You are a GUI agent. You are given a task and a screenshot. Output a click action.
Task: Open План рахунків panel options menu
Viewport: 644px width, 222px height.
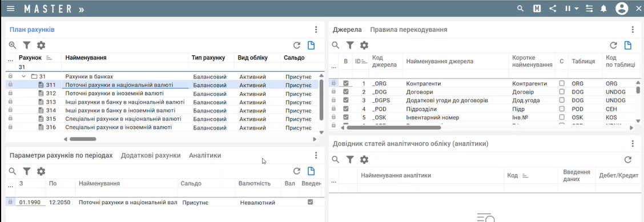pos(316,30)
